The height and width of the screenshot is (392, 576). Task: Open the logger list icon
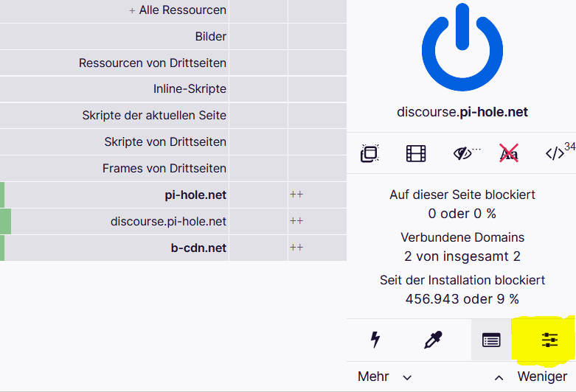(491, 340)
